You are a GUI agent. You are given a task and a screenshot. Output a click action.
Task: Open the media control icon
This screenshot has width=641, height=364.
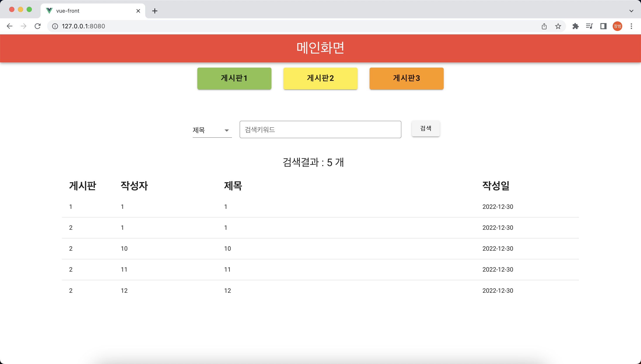pyautogui.click(x=589, y=26)
